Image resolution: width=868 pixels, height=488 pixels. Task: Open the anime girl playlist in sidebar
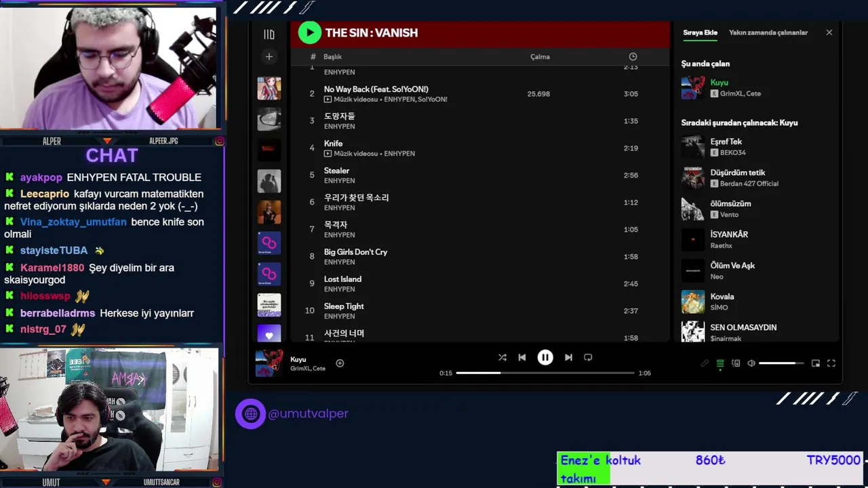click(269, 88)
